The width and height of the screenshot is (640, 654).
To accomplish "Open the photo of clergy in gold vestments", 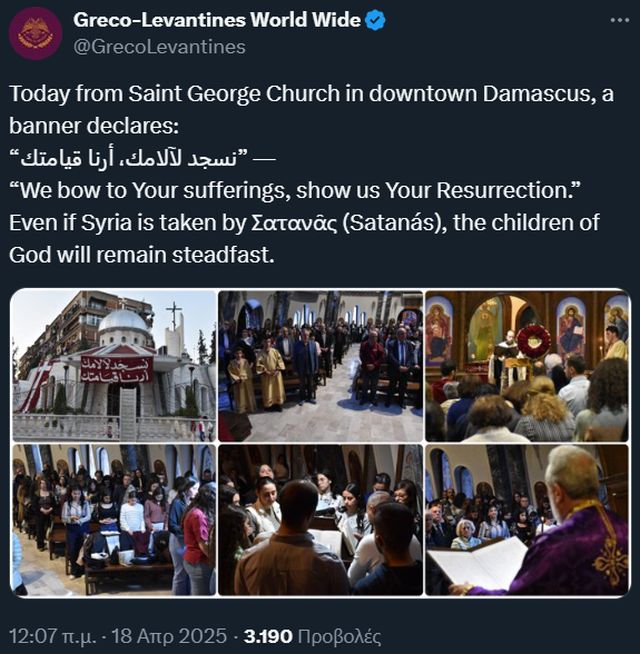I will point(320,365).
